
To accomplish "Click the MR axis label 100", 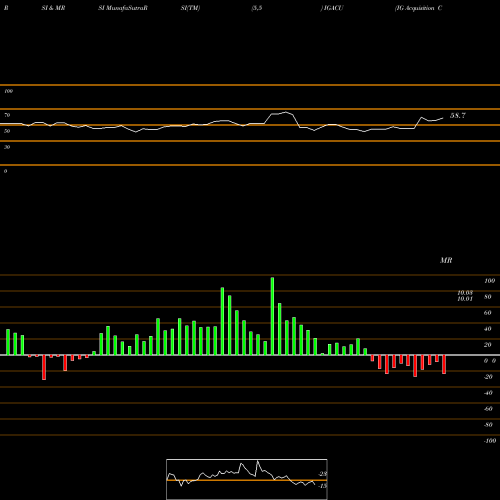I will point(489,281).
